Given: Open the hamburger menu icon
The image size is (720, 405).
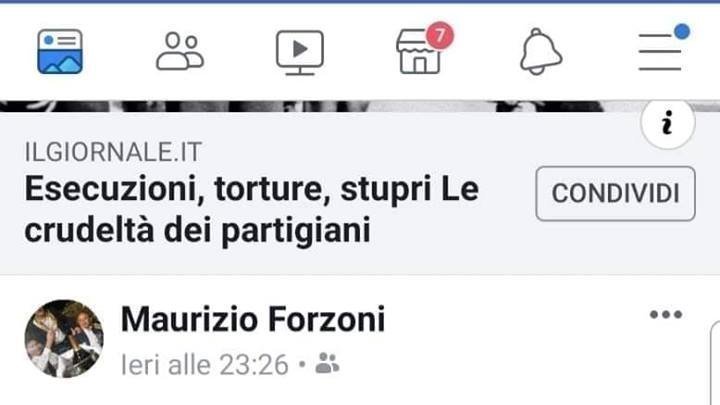Looking at the screenshot, I should [660, 52].
